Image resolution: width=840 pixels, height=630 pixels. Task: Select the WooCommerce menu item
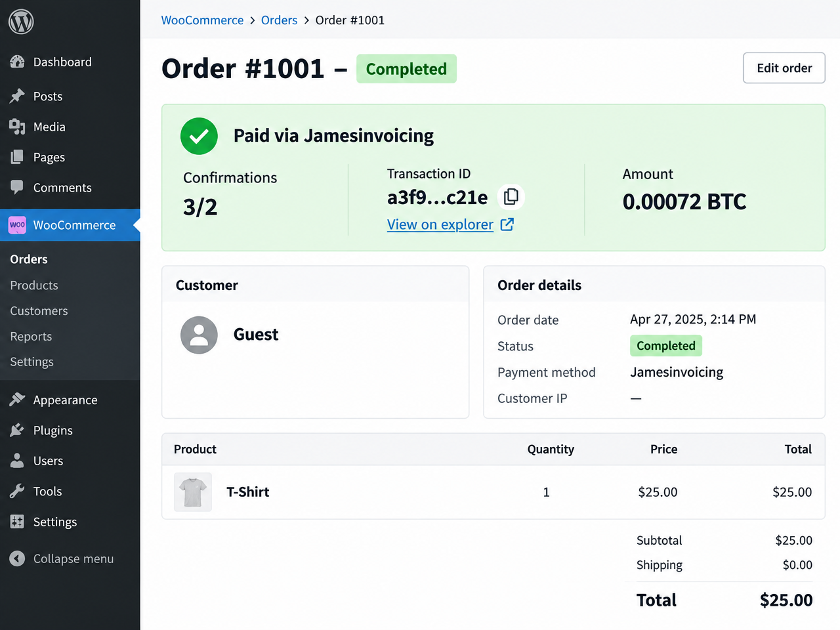pos(70,225)
